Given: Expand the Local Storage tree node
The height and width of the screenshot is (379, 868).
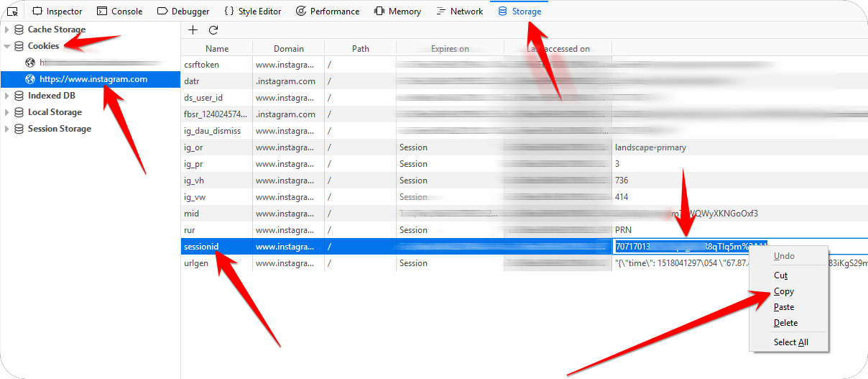Looking at the screenshot, I should [x=7, y=112].
